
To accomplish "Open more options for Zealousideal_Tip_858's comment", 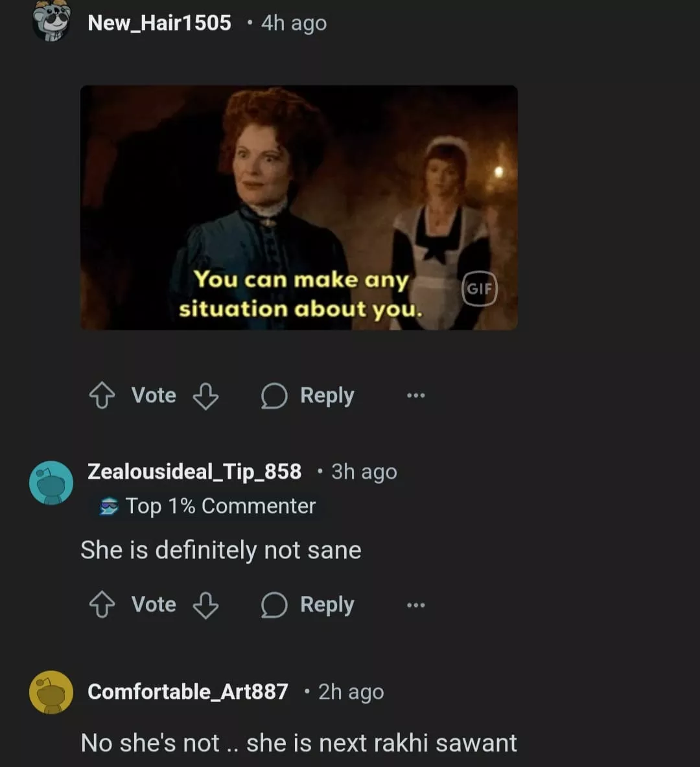I will [x=416, y=605].
